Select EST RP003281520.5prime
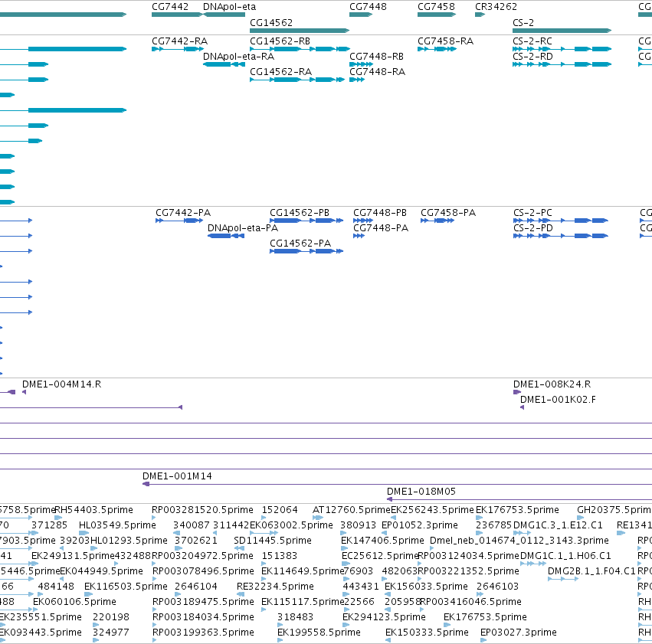This screenshot has height=644, width=652. (x=202, y=510)
